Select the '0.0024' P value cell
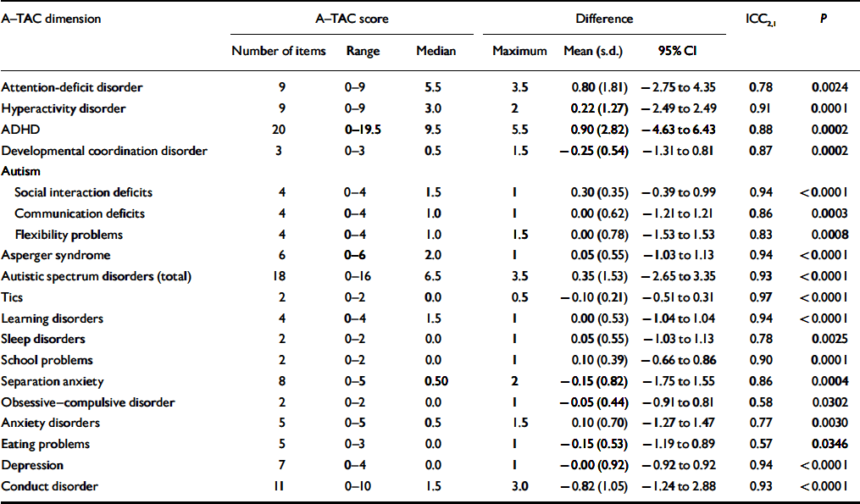The height and width of the screenshot is (504, 860). (829, 87)
